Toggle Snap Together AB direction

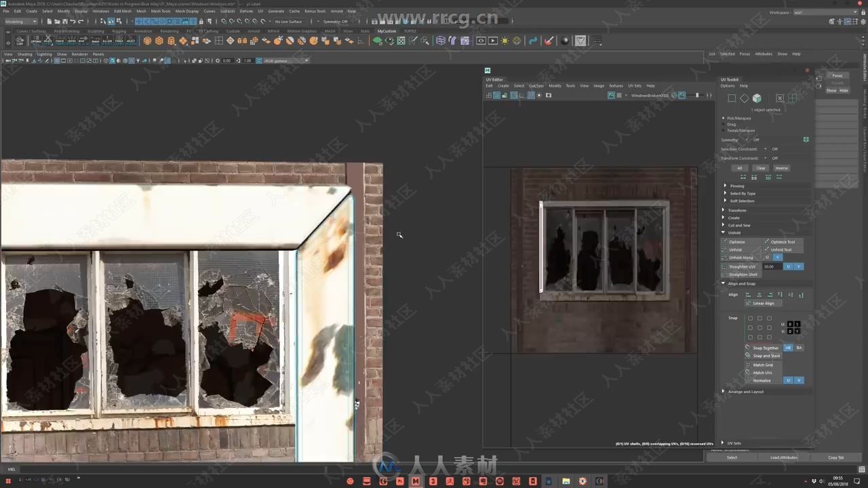788,348
